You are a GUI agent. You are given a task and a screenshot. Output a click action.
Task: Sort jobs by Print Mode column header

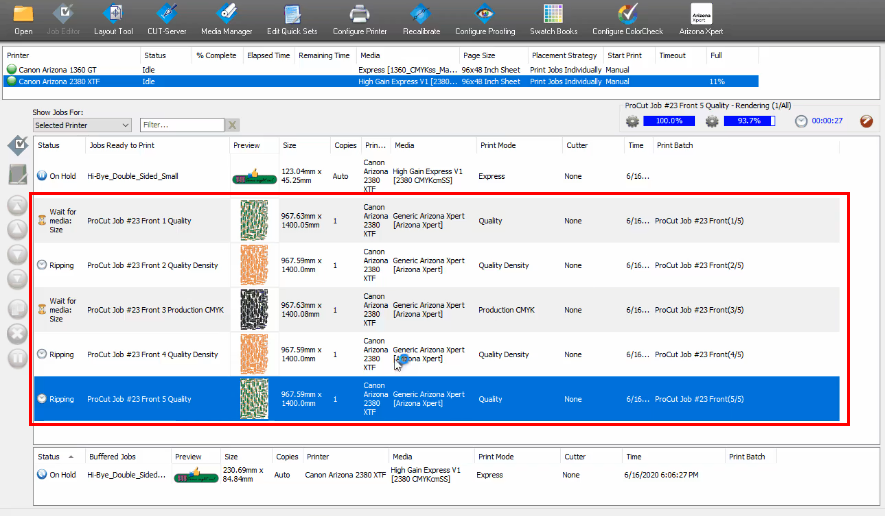(497, 146)
